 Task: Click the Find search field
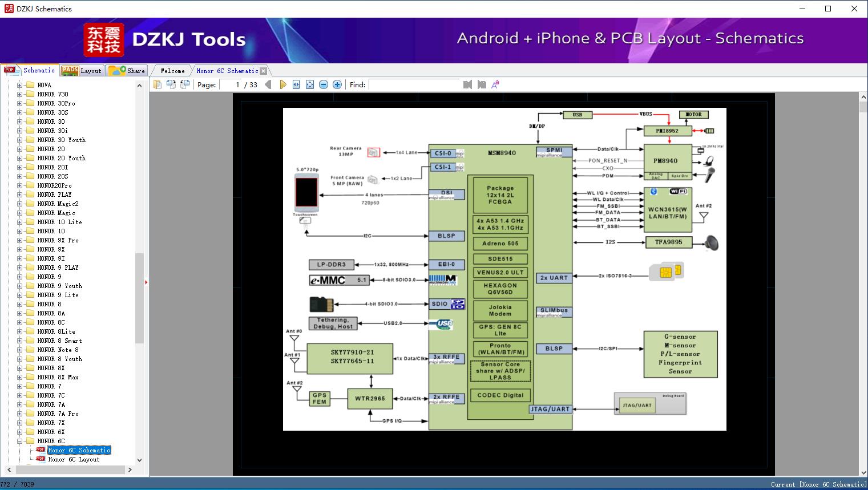[x=414, y=84]
